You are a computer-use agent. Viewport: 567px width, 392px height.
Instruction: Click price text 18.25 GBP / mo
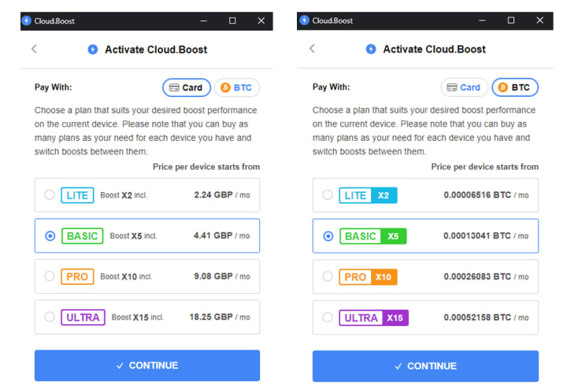coord(220,317)
